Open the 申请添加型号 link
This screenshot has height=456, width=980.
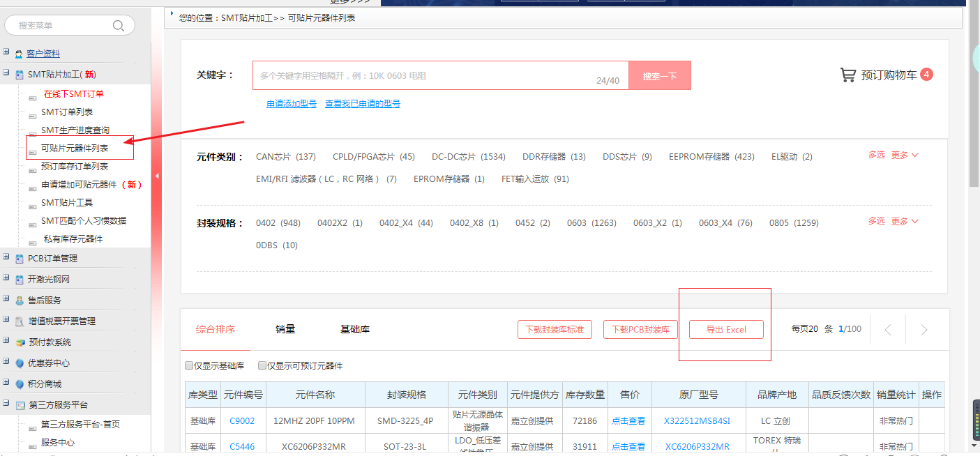(292, 104)
